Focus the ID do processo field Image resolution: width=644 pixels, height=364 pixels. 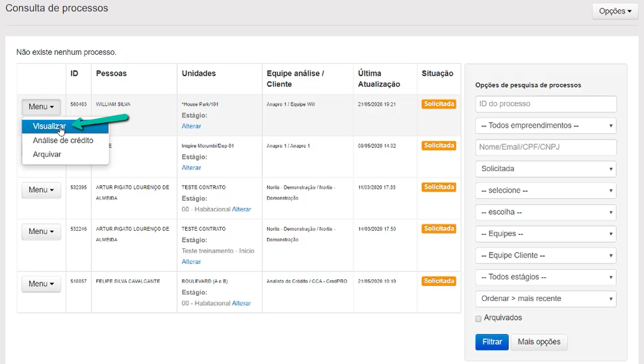pyautogui.click(x=545, y=104)
